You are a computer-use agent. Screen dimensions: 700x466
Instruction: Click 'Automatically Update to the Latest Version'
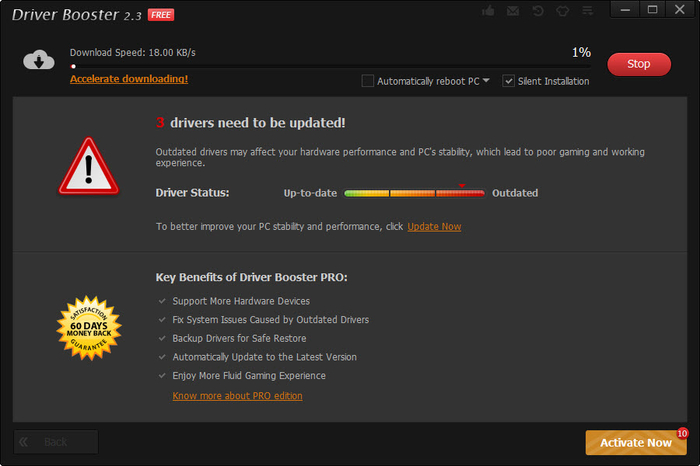point(265,357)
